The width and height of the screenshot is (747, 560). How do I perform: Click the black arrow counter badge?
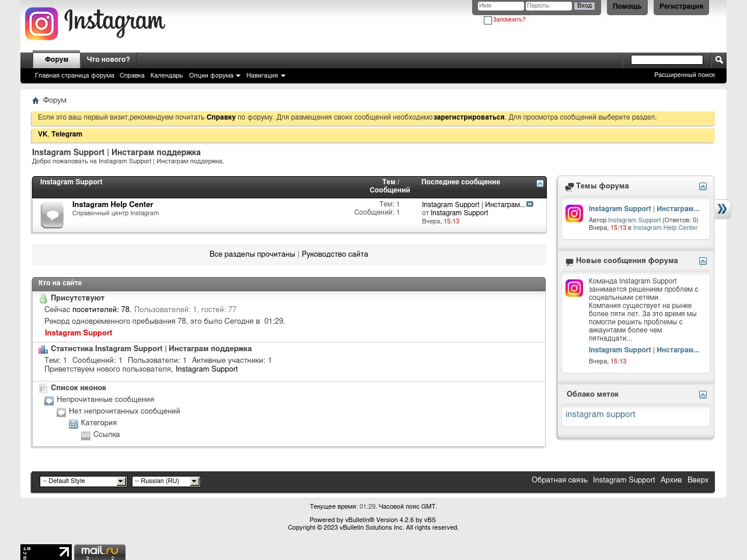(x=46, y=552)
